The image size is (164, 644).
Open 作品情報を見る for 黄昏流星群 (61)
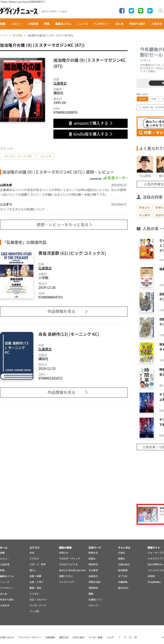(x=64, y=312)
